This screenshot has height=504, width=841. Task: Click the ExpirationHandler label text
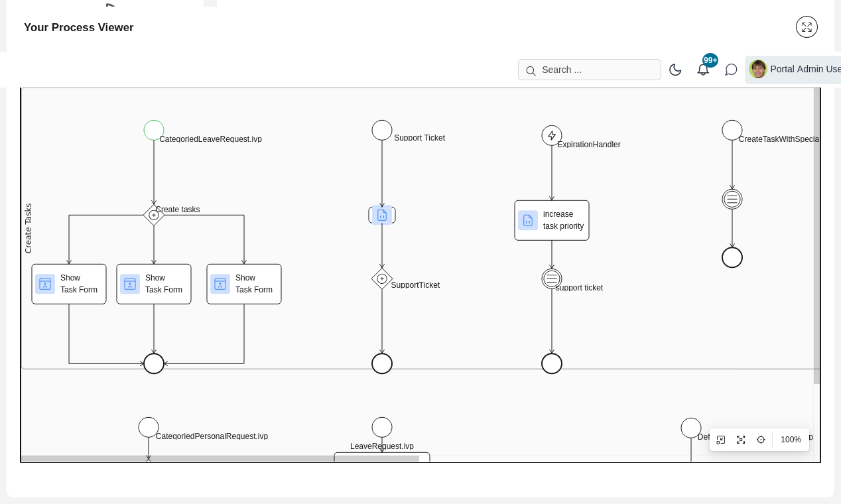click(589, 144)
